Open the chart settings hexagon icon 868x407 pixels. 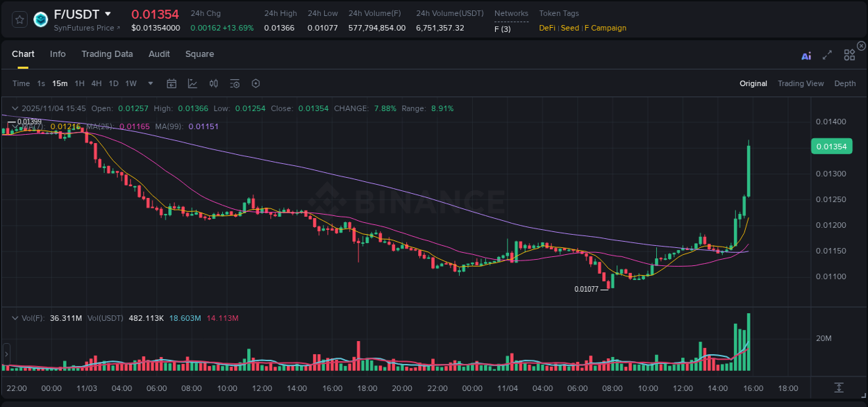(256, 83)
